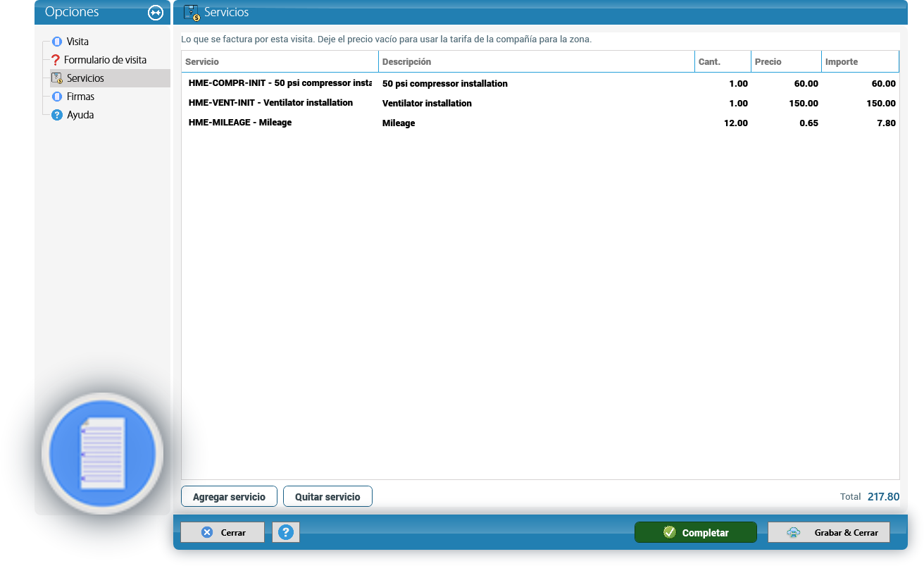The width and height of the screenshot is (924, 566).
Task: Sort by Descripción column header
Action: coord(537,62)
